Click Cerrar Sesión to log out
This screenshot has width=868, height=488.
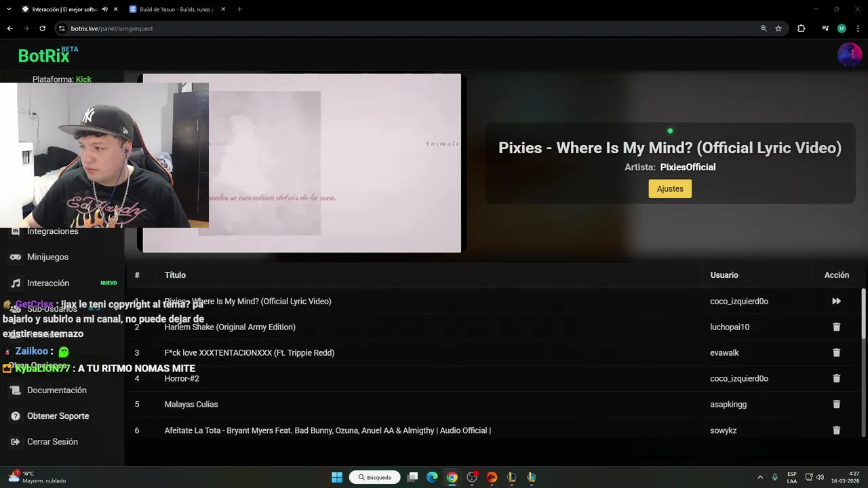coord(52,442)
